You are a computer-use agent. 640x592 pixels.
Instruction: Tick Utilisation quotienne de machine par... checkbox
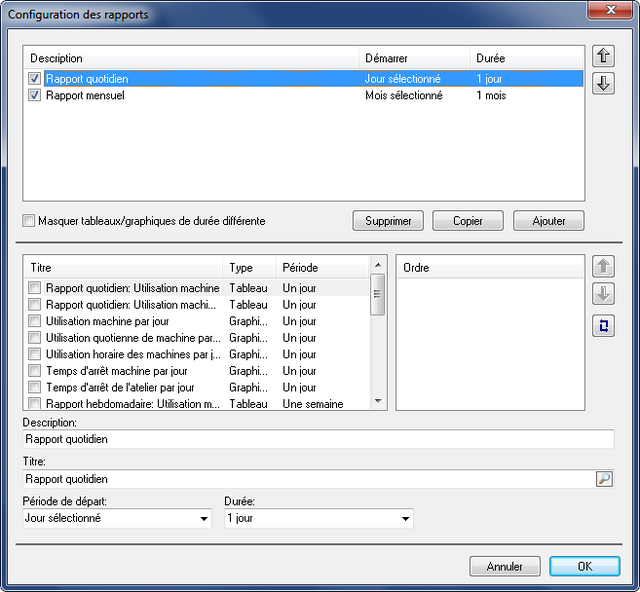pos(34,338)
